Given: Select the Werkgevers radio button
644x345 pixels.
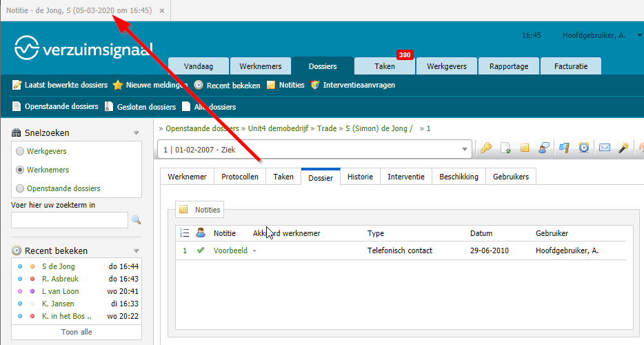Looking at the screenshot, I should [x=20, y=151].
